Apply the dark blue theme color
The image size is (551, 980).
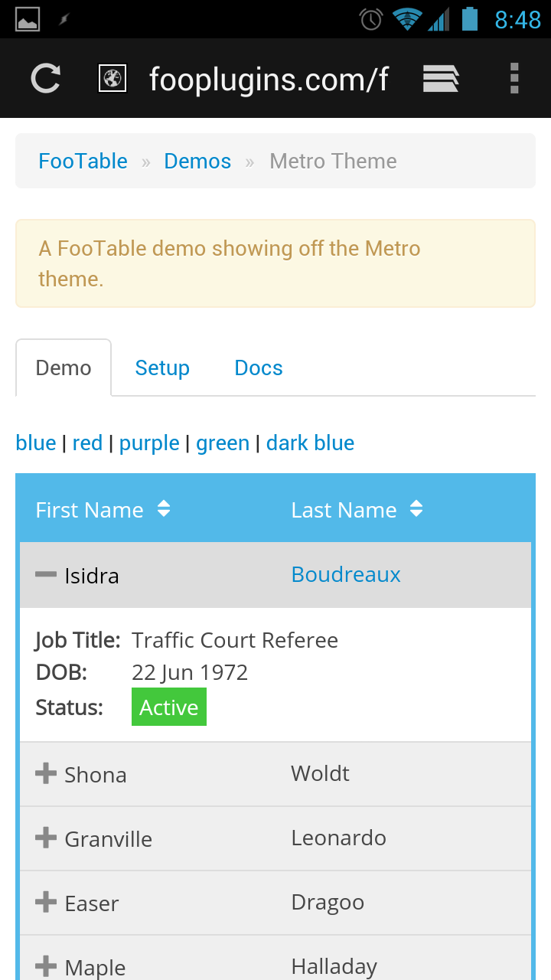(310, 443)
